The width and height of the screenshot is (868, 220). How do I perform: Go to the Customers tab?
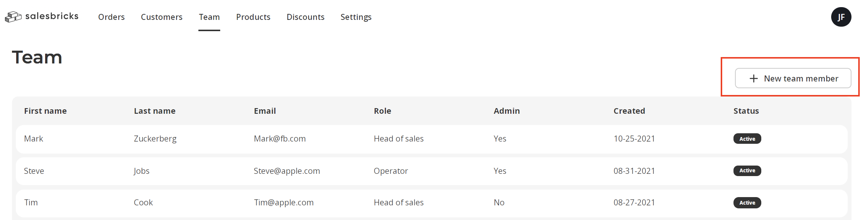point(162,17)
